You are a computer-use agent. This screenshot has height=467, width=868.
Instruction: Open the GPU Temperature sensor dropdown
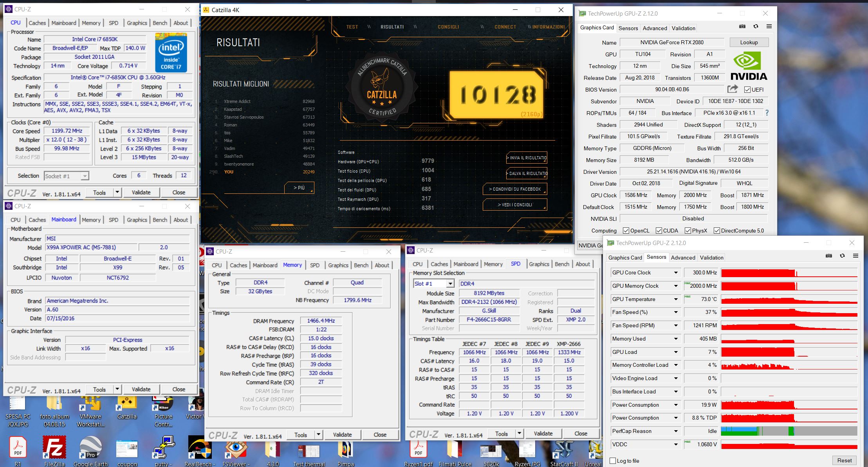pos(675,299)
